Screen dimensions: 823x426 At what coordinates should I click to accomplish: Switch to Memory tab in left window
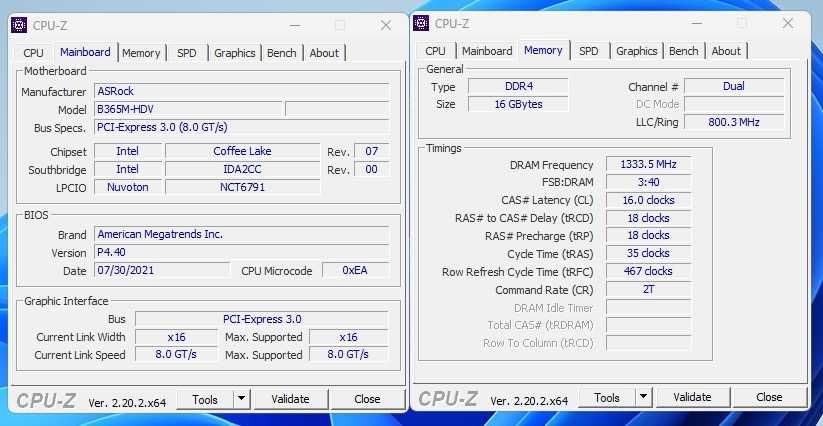(x=141, y=53)
